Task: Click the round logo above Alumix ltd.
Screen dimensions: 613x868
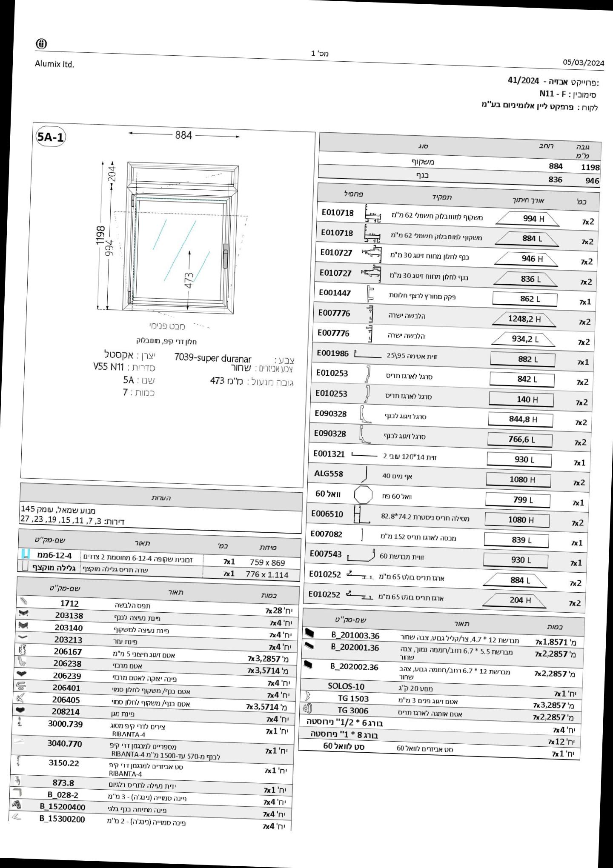Action: click(x=41, y=43)
